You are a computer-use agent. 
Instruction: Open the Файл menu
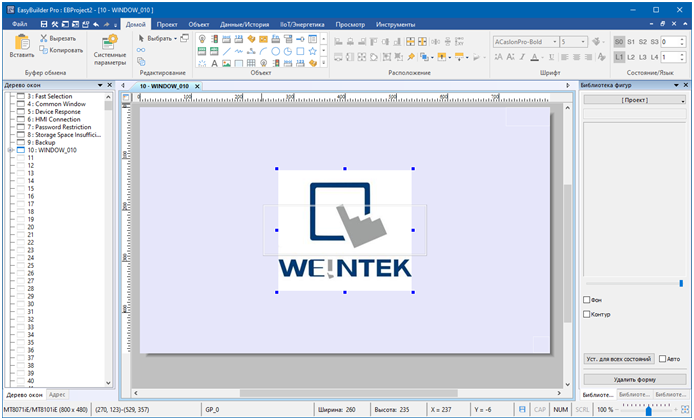click(19, 24)
